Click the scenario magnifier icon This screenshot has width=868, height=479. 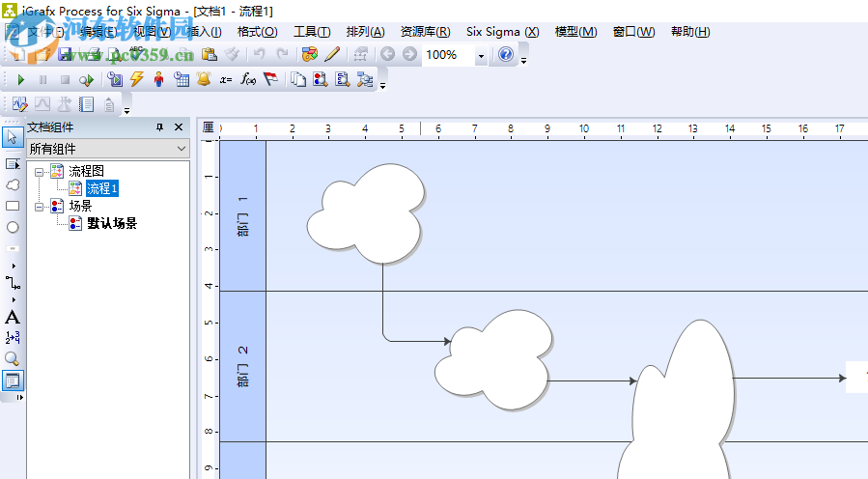(320, 79)
